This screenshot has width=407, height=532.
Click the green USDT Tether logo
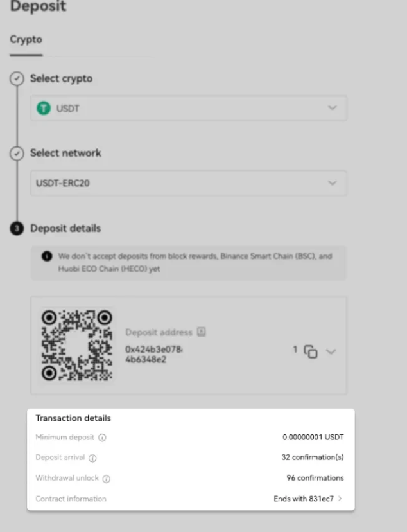click(44, 109)
